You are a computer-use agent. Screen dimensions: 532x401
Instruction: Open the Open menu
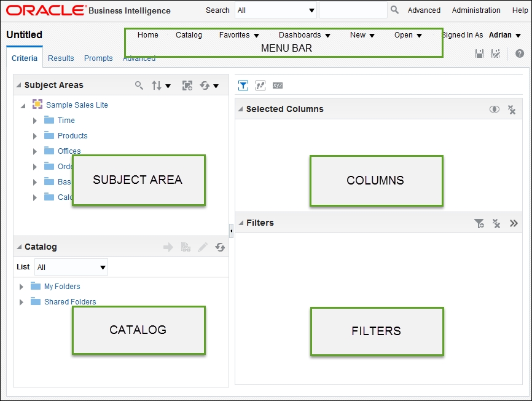tap(408, 35)
